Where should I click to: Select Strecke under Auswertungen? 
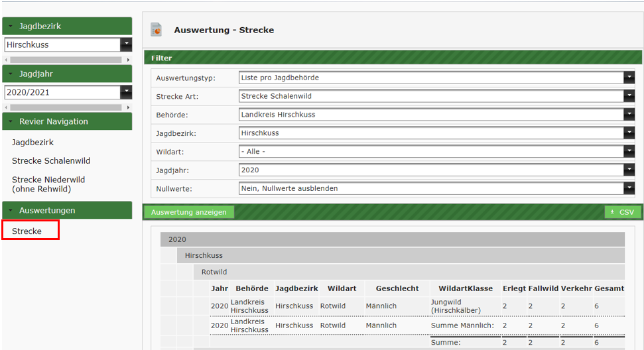click(27, 231)
